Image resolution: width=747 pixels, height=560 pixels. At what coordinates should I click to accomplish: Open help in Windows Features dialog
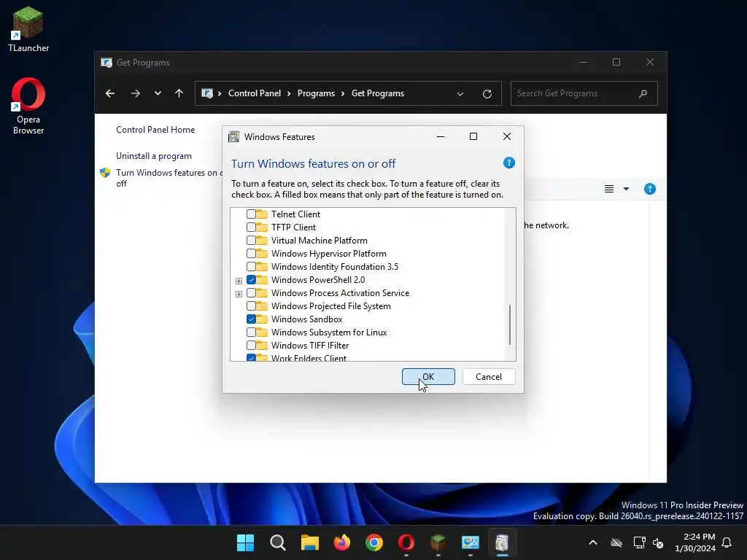[508, 163]
